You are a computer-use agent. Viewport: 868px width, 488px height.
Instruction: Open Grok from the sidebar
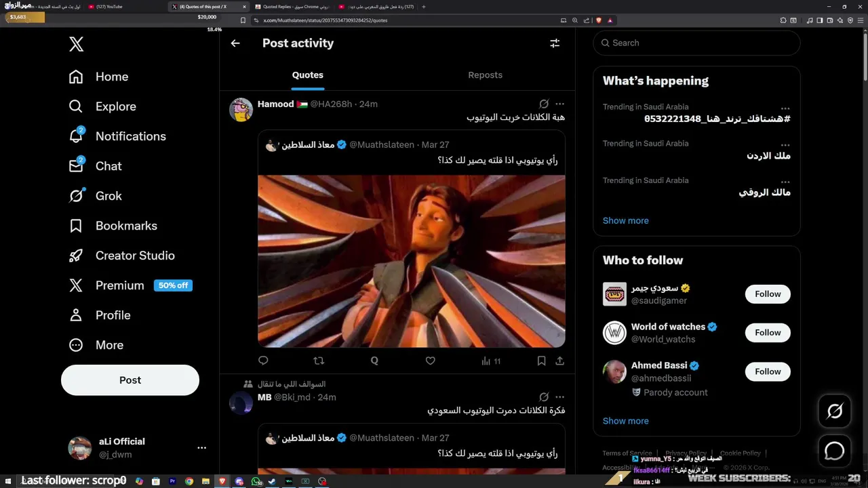point(95,196)
